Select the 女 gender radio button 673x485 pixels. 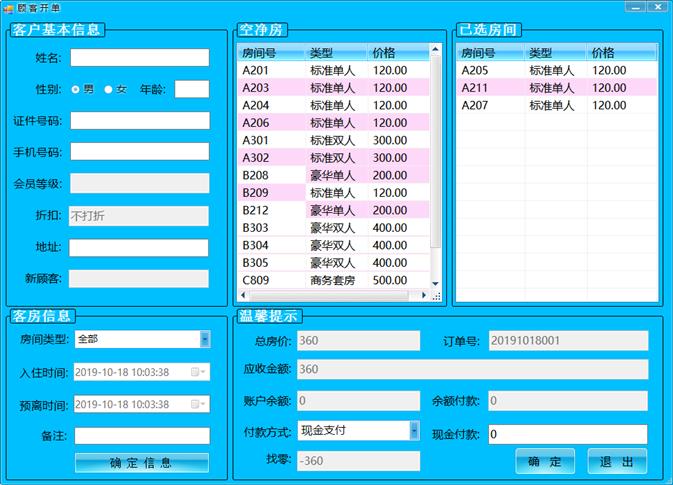[109, 90]
